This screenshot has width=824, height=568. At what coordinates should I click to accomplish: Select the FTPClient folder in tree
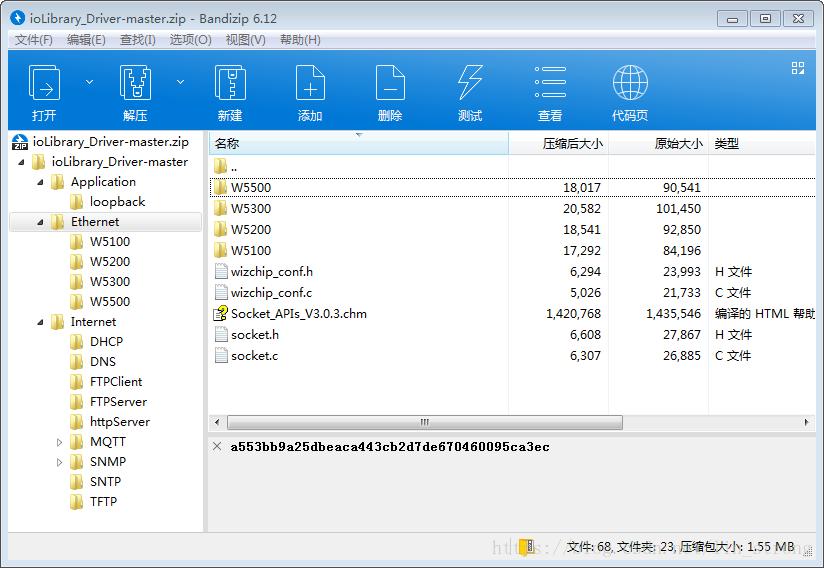(x=116, y=381)
